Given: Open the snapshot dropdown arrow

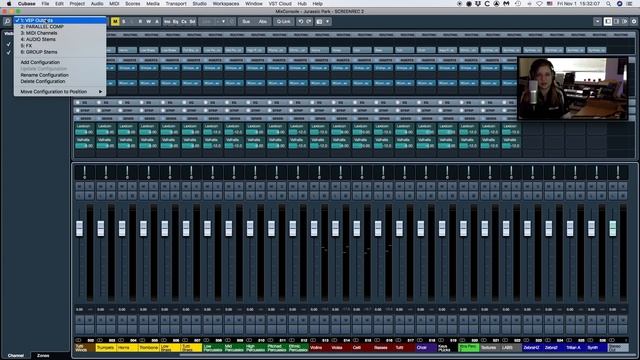Looking at the screenshot, I should (327, 21).
